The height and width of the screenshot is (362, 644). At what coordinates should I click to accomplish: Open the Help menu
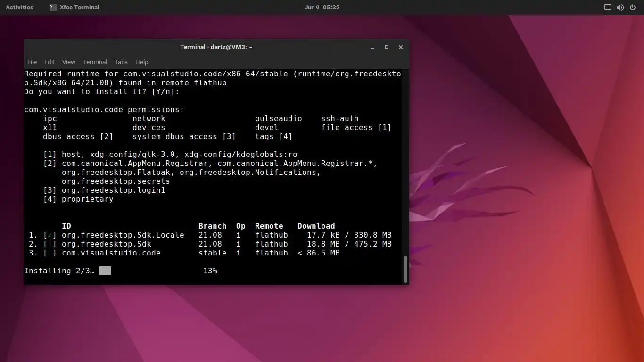141,62
